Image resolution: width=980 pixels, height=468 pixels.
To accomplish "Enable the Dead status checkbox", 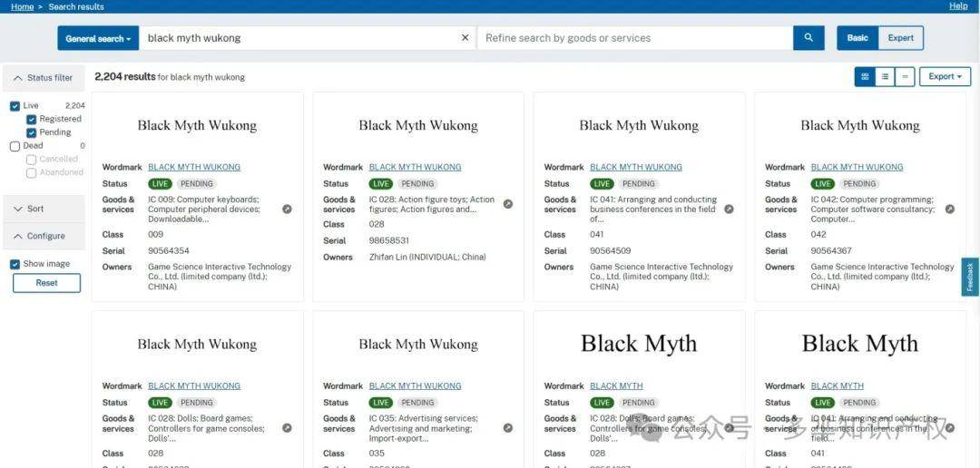I will tap(15, 146).
